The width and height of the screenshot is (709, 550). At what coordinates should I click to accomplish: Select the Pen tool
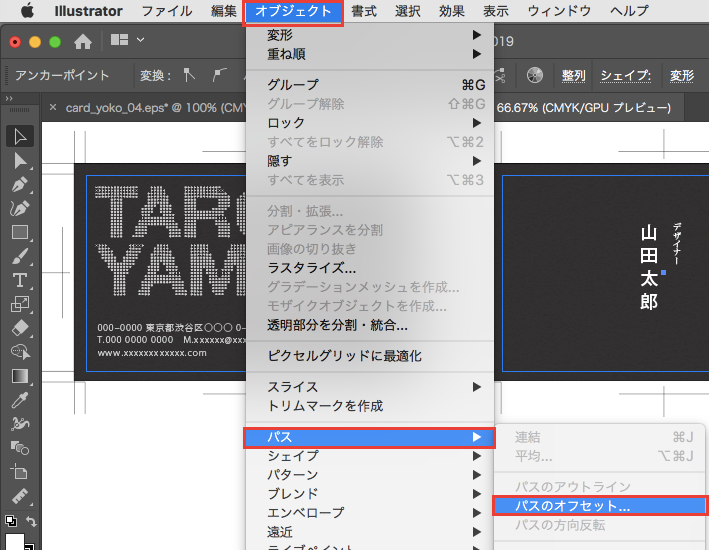pyautogui.click(x=19, y=184)
